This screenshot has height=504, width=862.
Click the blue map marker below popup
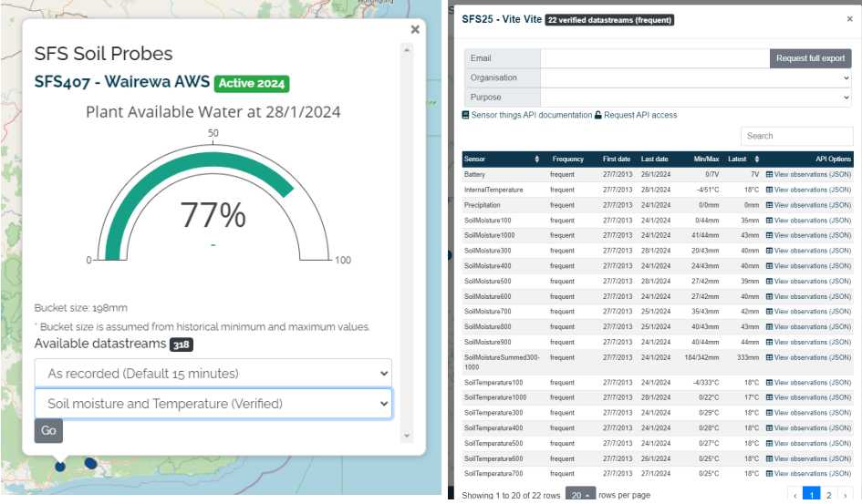(90, 463)
